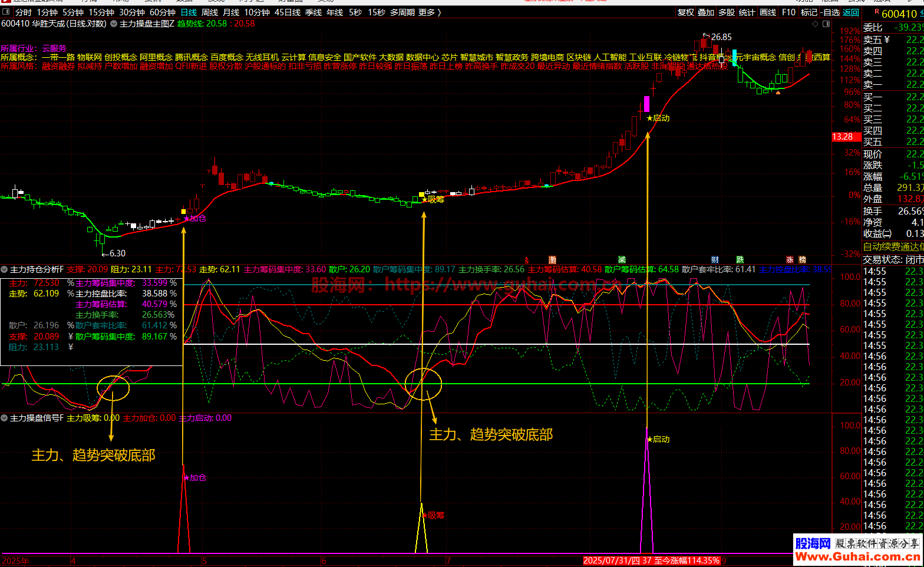Click the 叠加 overlay button
924x567 pixels.
706,12
